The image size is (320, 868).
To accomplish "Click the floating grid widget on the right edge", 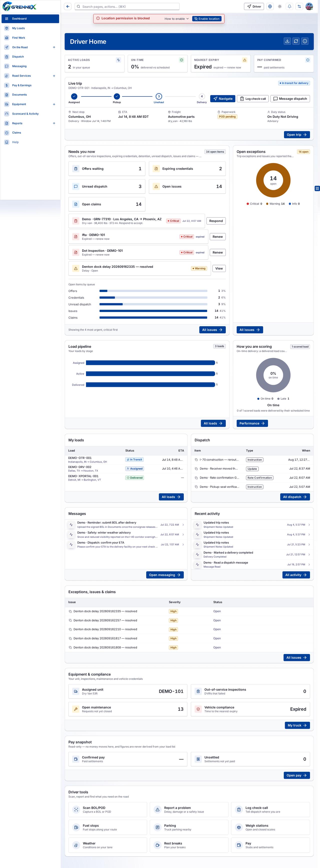I will (x=317, y=188).
